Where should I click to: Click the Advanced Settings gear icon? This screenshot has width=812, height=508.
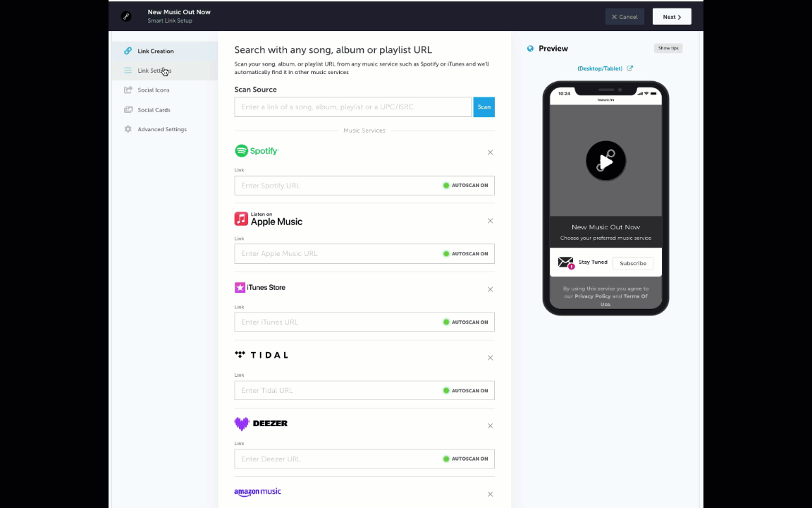click(128, 129)
